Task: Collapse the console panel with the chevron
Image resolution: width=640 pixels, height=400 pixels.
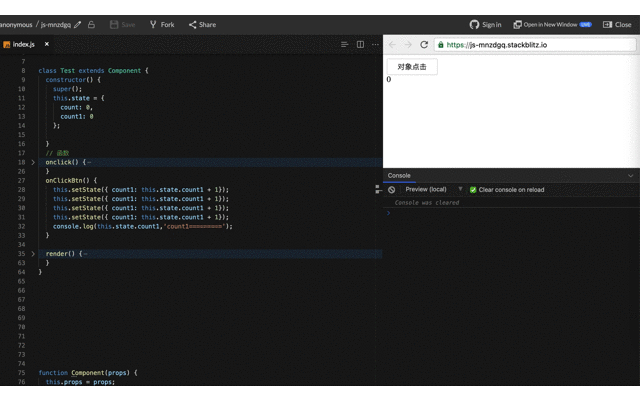Action: coord(631,176)
